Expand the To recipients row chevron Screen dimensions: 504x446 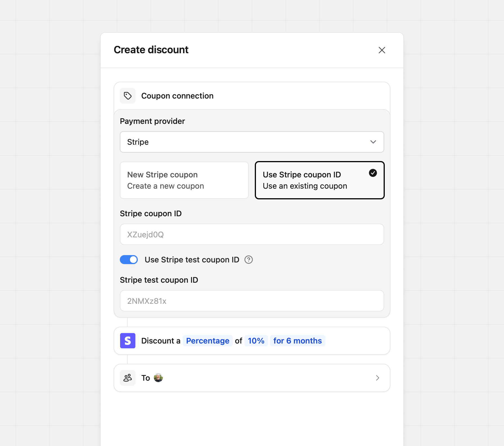377,378
